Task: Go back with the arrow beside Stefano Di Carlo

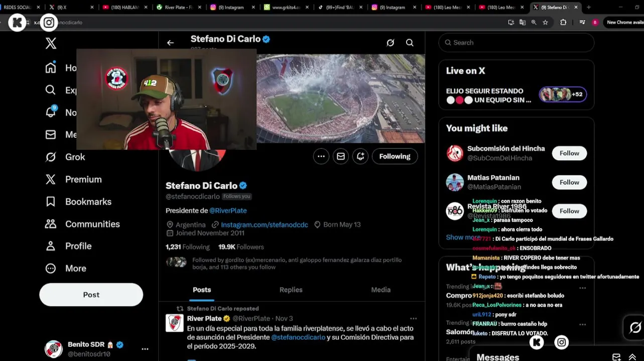Action: tap(170, 43)
